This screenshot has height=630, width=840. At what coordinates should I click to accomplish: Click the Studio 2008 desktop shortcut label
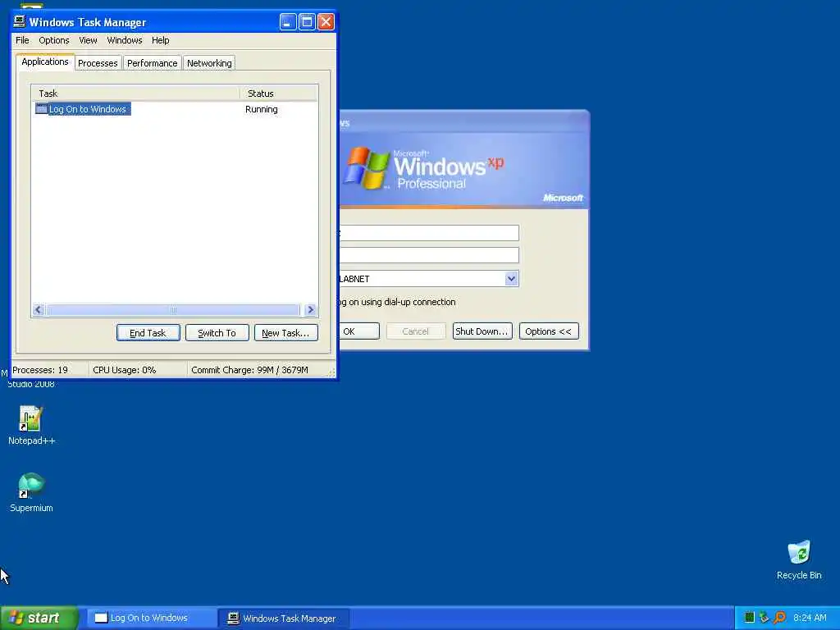pos(31,384)
